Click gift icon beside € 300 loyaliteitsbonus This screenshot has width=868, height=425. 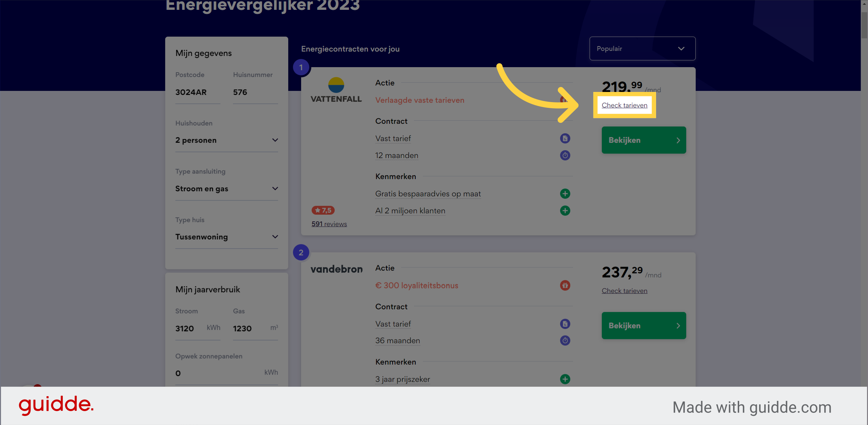click(565, 285)
